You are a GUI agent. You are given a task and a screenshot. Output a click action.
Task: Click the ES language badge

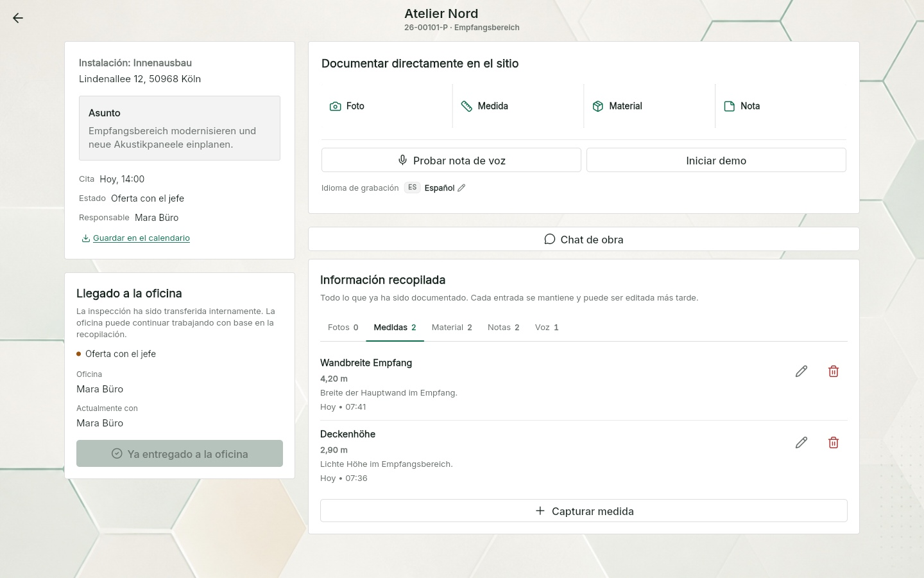pyautogui.click(x=412, y=188)
